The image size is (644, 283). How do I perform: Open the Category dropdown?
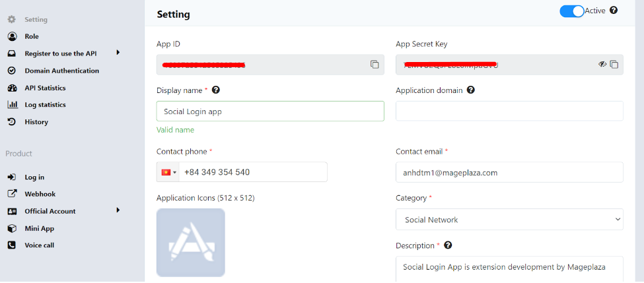coord(509,220)
